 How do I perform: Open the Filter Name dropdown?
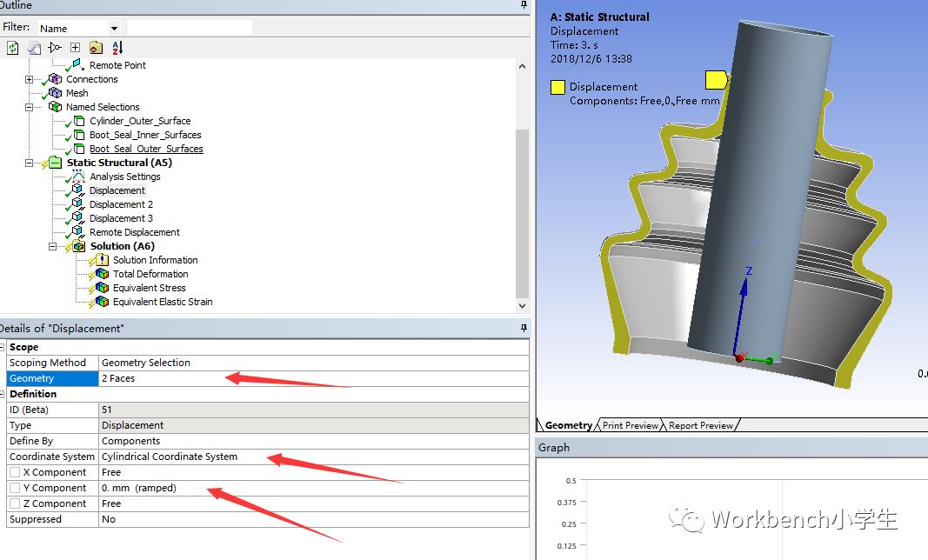click(114, 28)
